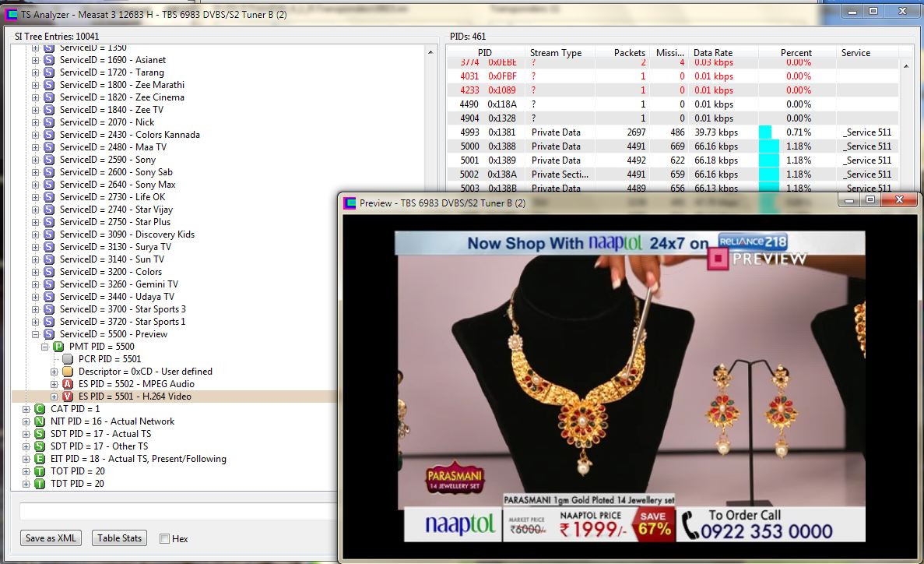Click the S icon beside Sony Sab
This screenshot has height=564, width=924.
49,172
